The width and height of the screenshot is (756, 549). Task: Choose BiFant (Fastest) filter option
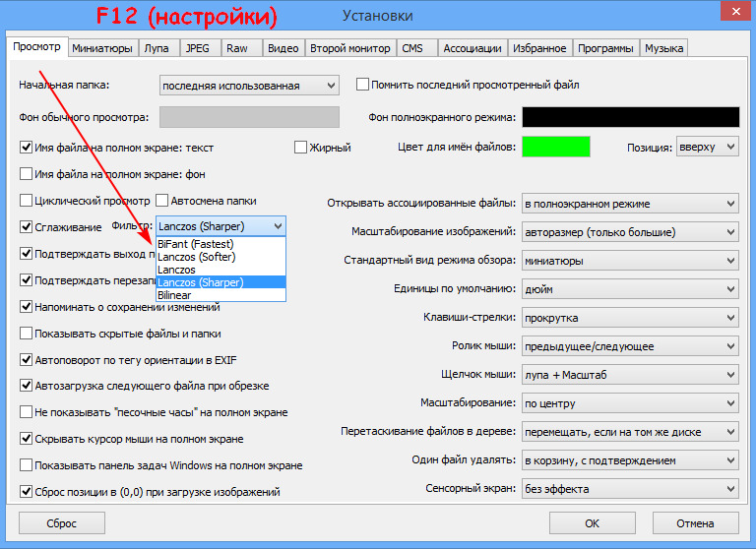[x=220, y=244]
